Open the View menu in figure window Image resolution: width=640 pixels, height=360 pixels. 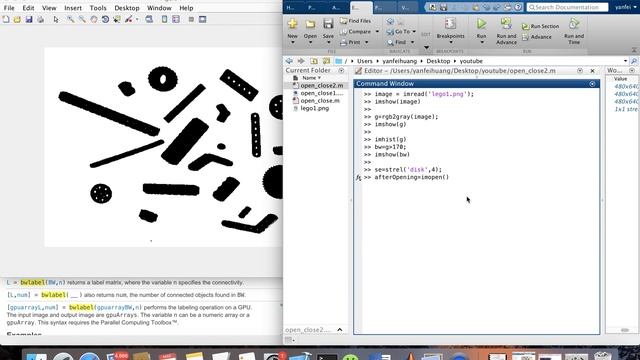tap(49, 8)
